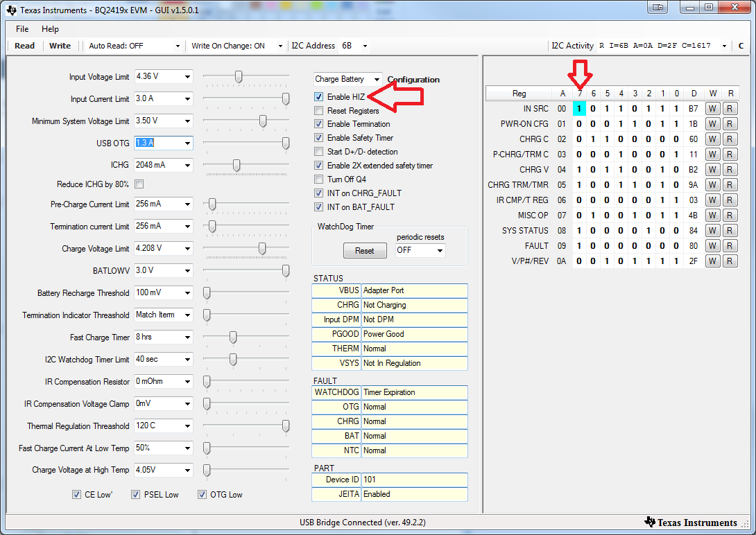
Task: Uncheck the Enable HIZ checkbox
Action: click(x=318, y=97)
